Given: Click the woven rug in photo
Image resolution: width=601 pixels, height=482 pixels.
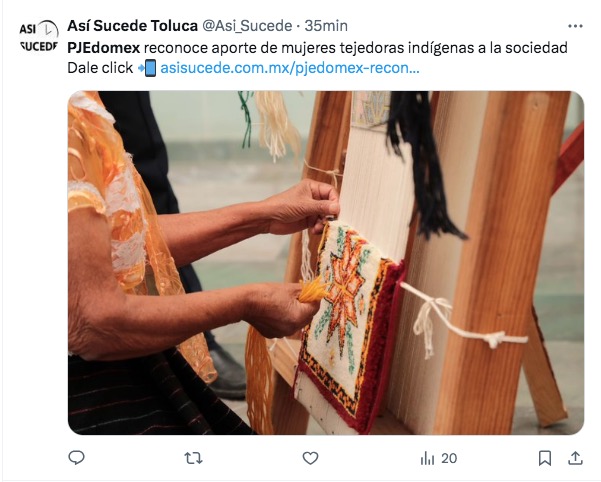Looking at the screenshot, I should [349, 326].
